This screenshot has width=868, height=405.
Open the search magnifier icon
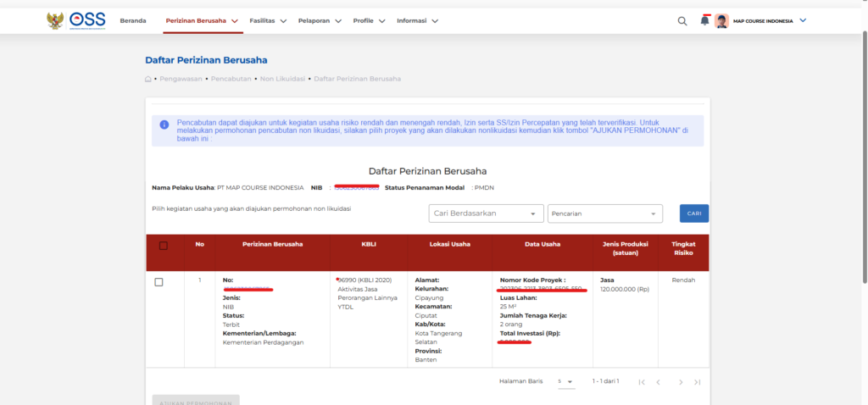682,21
